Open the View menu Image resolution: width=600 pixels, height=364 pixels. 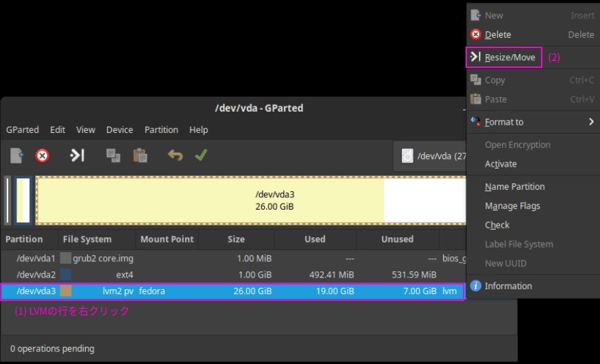click(85, 130)
